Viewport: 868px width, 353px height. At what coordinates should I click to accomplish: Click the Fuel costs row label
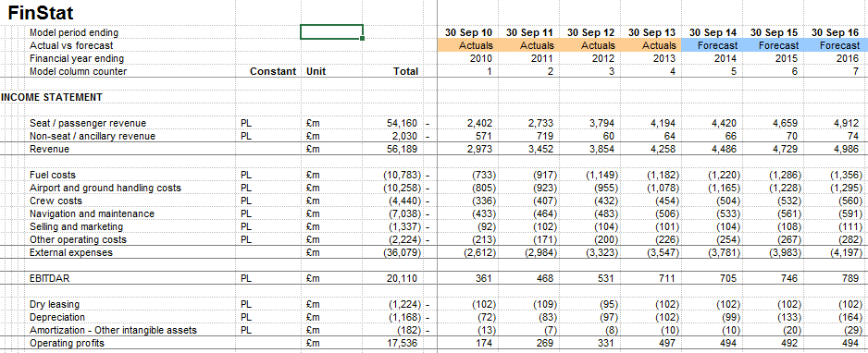[53, 176]
